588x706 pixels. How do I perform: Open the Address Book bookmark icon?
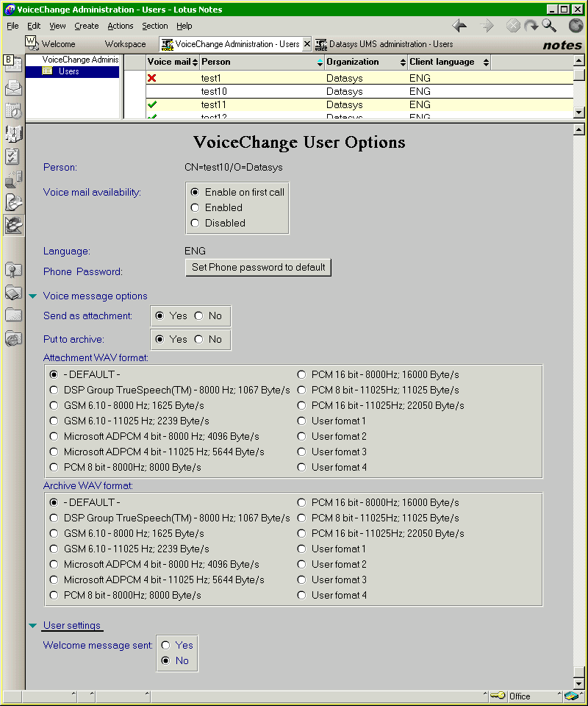(13, 134)
